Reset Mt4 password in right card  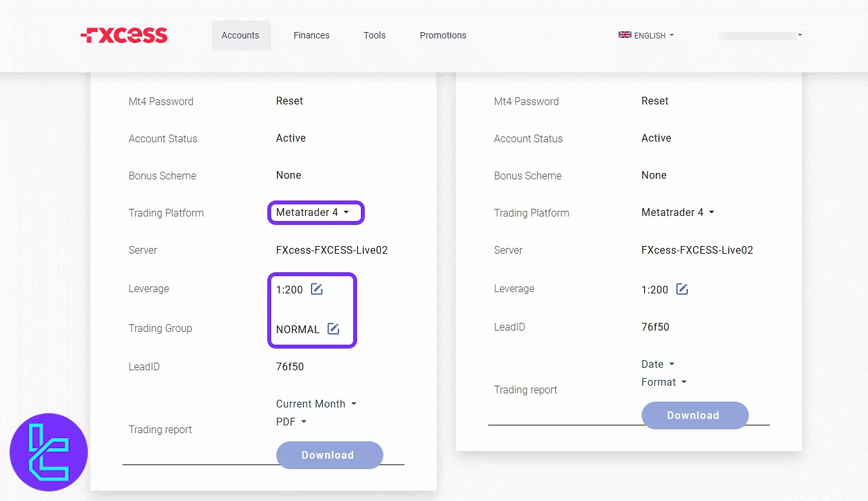(x=655, y=101)
